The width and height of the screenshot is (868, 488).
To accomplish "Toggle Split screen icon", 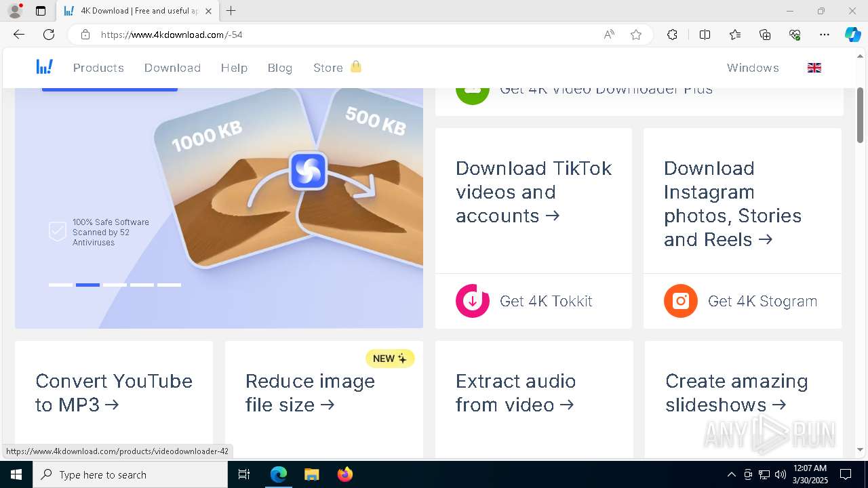I will click(705, 35).
